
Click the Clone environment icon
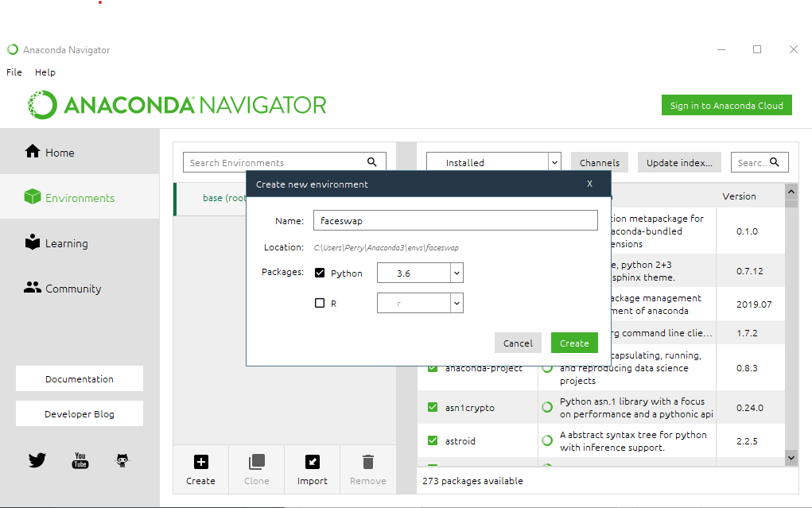coord(256,461)
